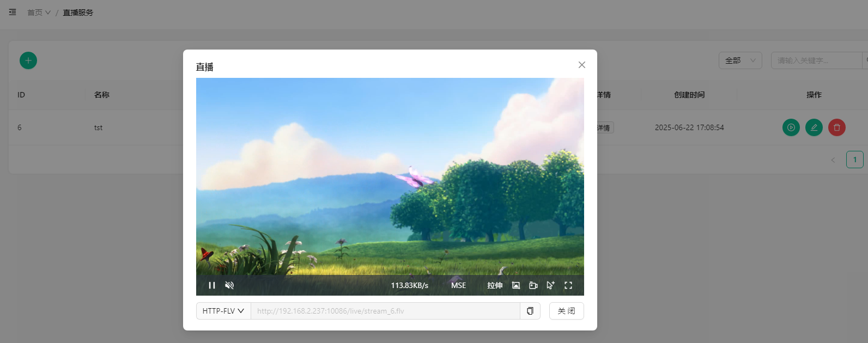Open the 全部 filter dropdown

click(740, 60)
